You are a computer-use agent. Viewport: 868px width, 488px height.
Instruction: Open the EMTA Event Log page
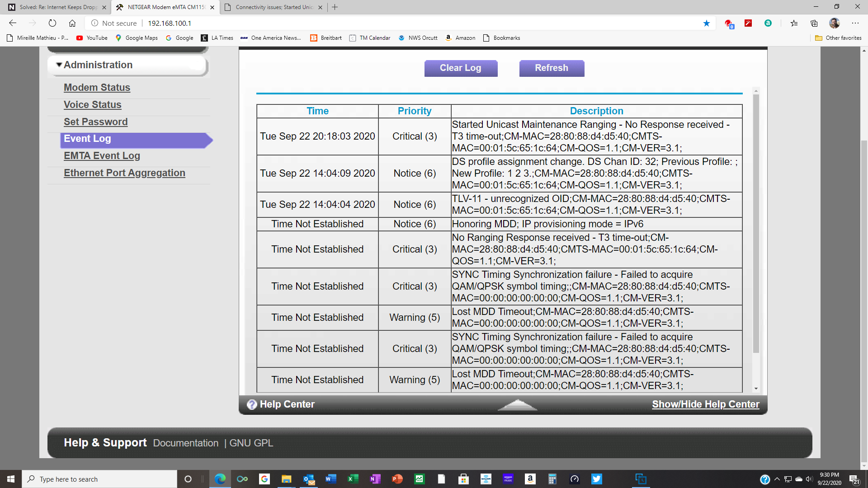click(x=102, y=156)
